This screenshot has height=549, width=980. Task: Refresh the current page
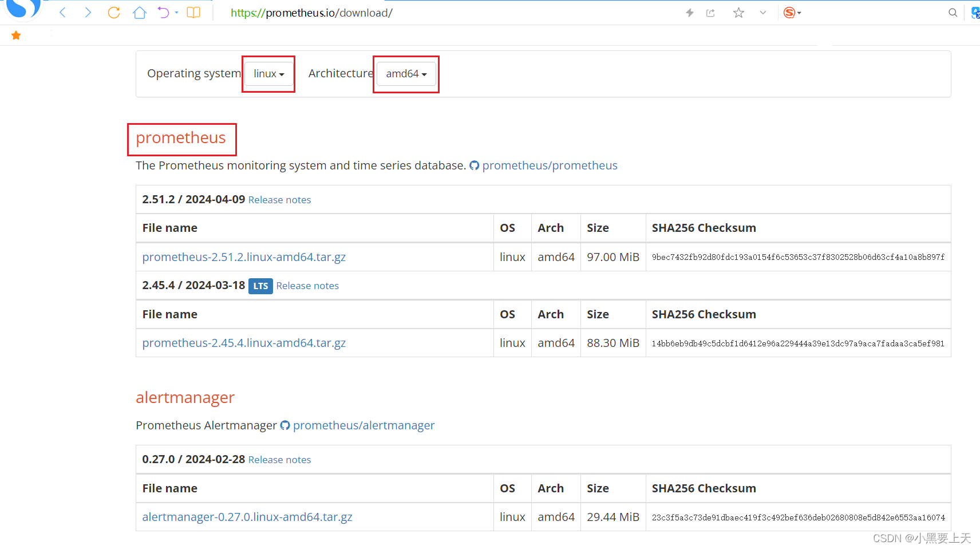click(x=114, y=12)
